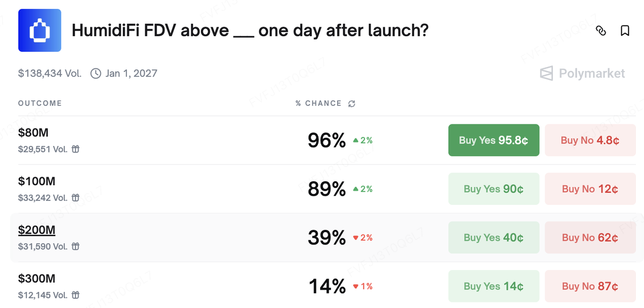Click the HumidiFi market logo thumbnail
The height and width of the screenshot is (308, 644).
tap(40, 30)
